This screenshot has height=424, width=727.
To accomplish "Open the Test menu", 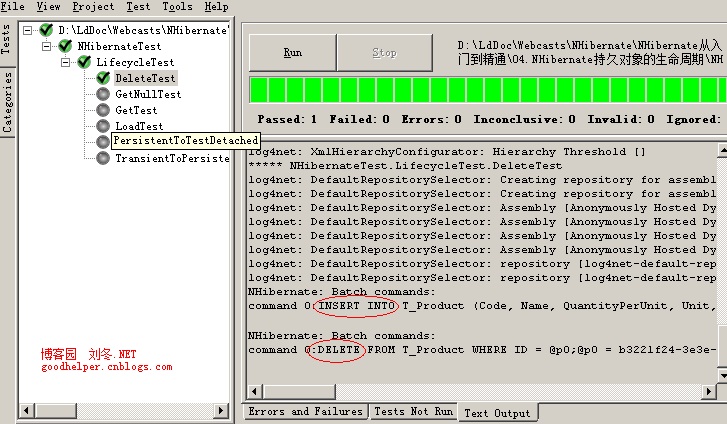I will click(x=138, y=6).
